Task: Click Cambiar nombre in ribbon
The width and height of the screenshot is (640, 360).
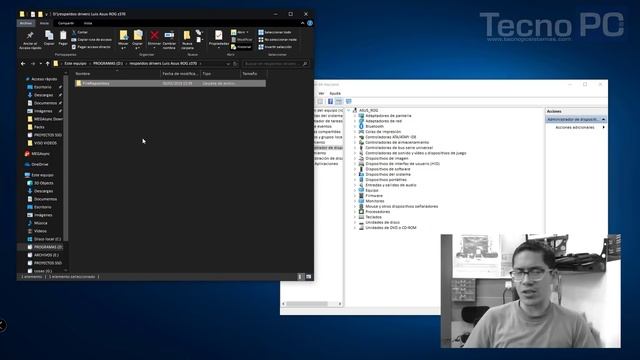Action: point(169,40)
